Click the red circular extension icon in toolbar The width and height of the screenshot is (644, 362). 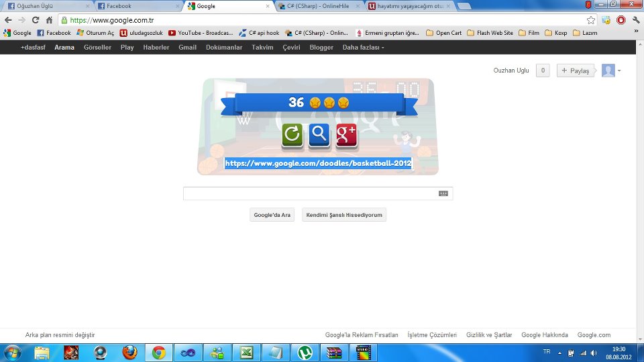coord(621,20)
